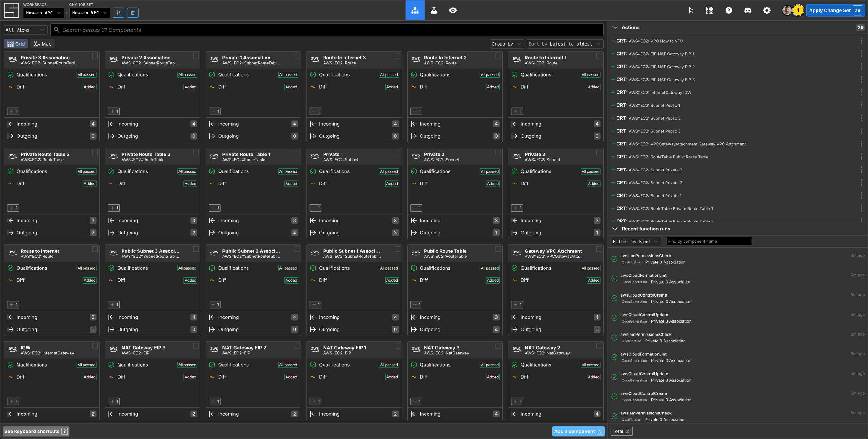Viewport: 868px width, 439px height.
Task: Open kebab menu for CRT Subnet Public 2
Action: [x=861, y=118]
